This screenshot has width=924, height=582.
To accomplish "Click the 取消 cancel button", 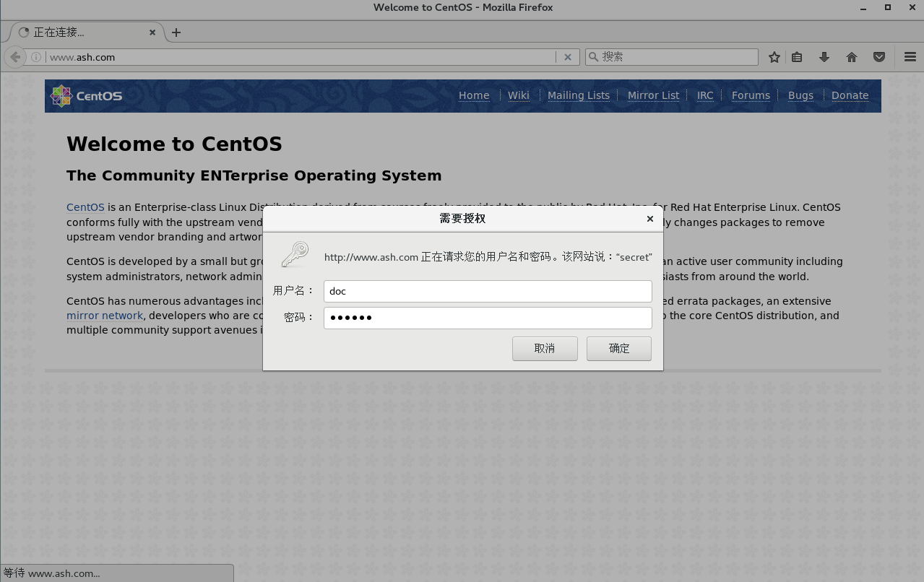I will [545, 348].
